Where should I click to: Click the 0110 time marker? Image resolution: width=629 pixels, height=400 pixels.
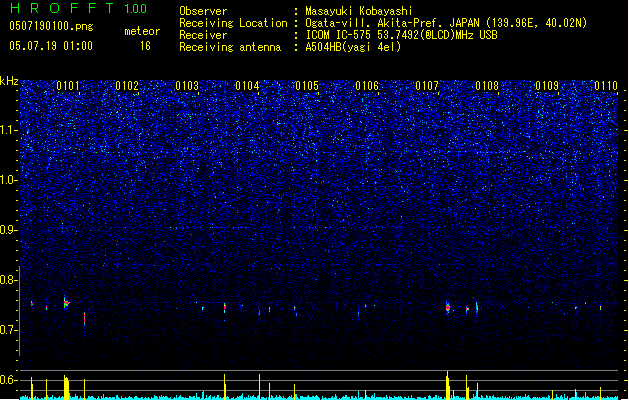606,86
